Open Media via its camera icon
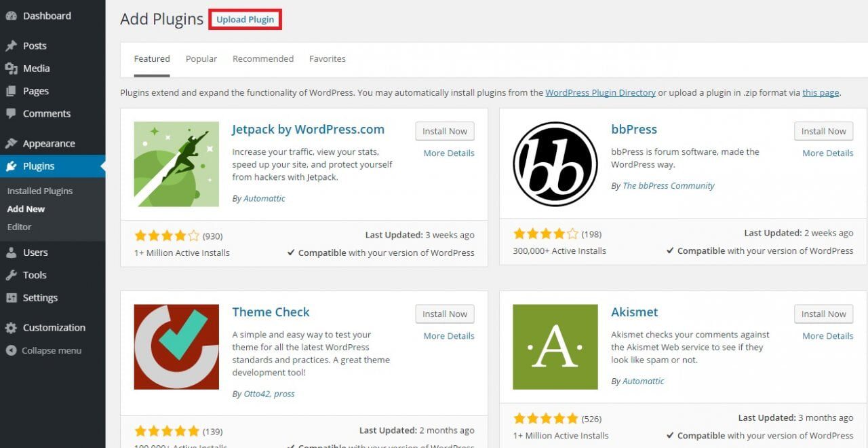 tap(11, 68)
